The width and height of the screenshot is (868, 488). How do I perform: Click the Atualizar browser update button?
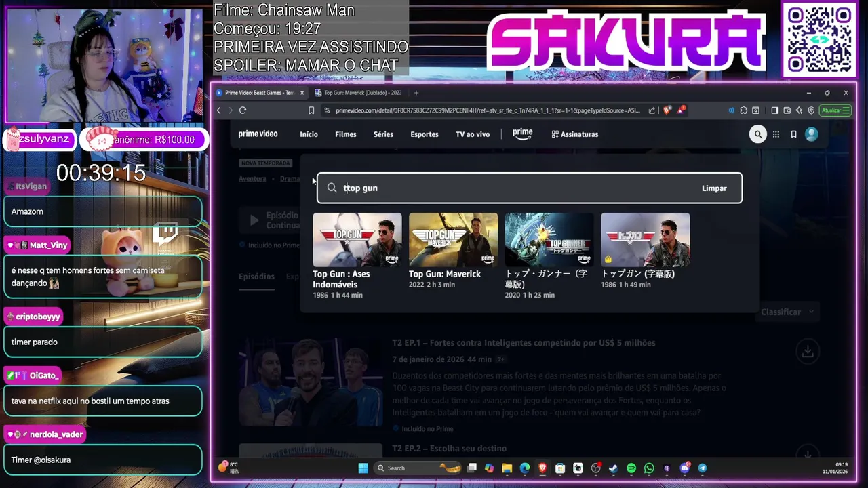coord(835,110)
